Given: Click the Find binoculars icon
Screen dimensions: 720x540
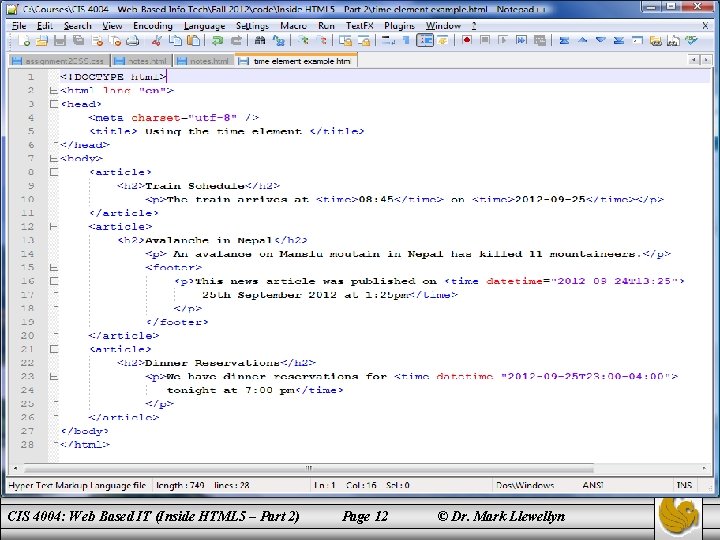Looking at the screenshot, I should pyautogui.click(x=260, y=41).
